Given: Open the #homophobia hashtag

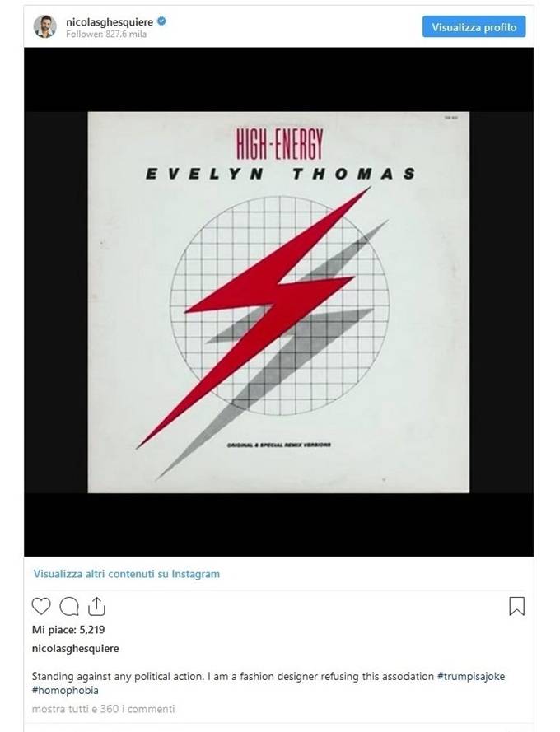Looking at the screenshot, I should pyautogui.click(x=65, y=690).
